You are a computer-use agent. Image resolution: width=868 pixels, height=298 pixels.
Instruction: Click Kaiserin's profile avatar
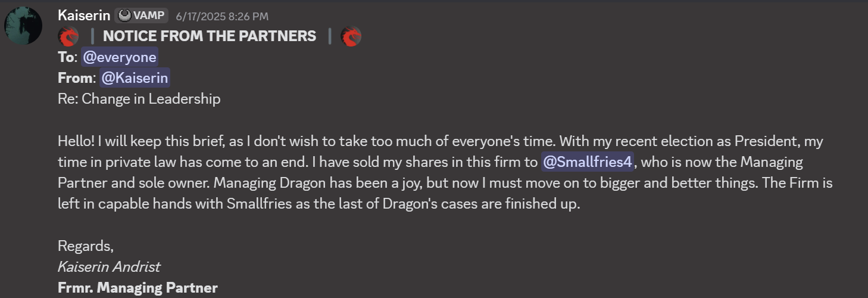point(23,26)
